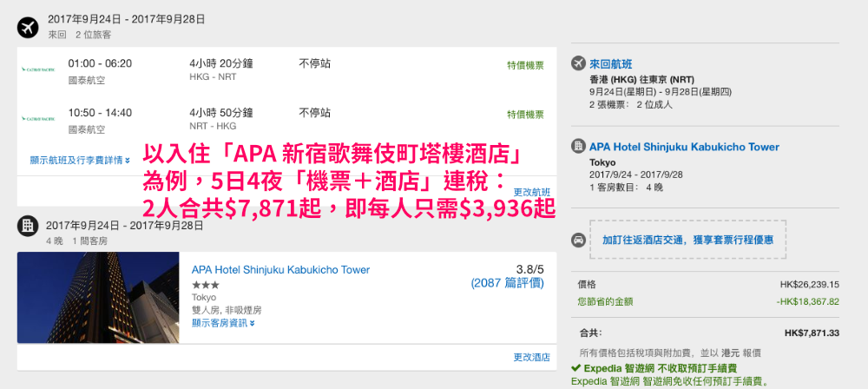The width and height of the screenshot is (868, 389).
Task: Click the HKG - NRT route text
Action: 213,77
